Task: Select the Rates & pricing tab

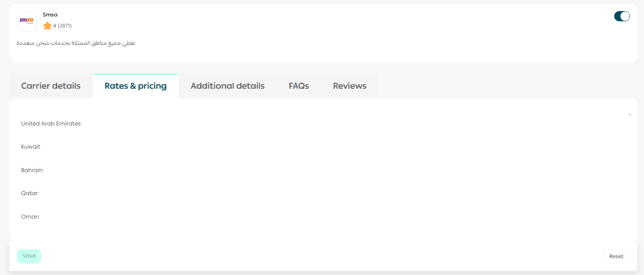Action: 135,86
